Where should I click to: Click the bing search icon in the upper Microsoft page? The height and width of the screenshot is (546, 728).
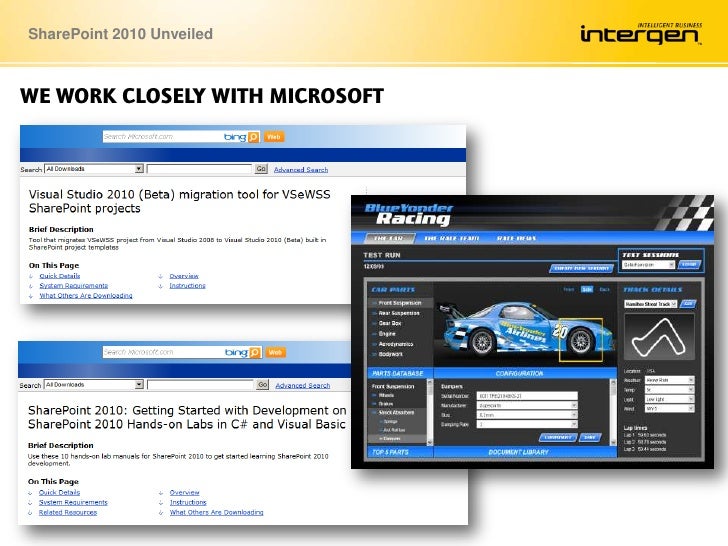(x=254, y=137)
